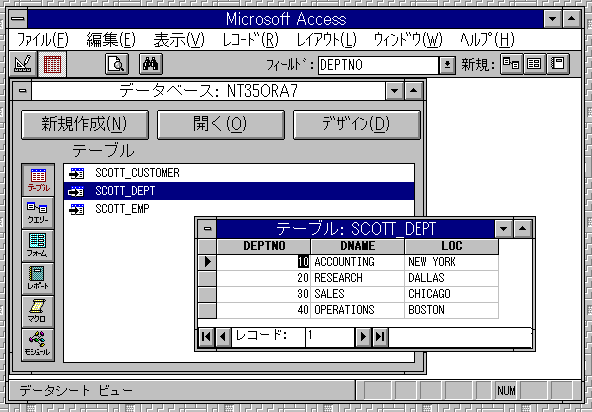Click the binoculars Find icon
The image size is (592, 412).
[x=151, y=64]
